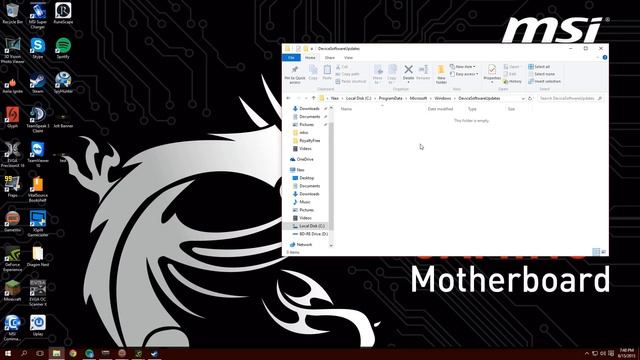Select the RoyaltyFree folder in navigation pane
The height and width of the screenshot is (360, 640).
pyautogui.click(x=307, y=140)
